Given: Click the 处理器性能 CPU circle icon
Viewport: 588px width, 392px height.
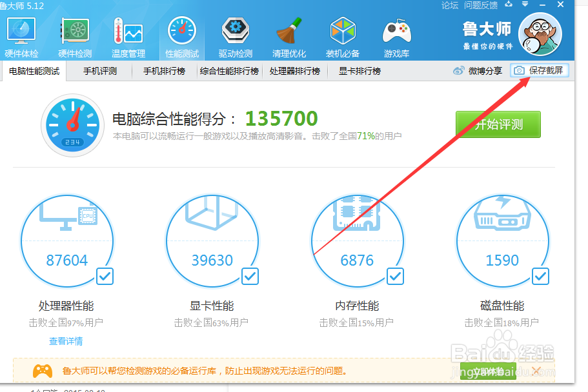Looking at the screenshot, I should pos(66,240).
